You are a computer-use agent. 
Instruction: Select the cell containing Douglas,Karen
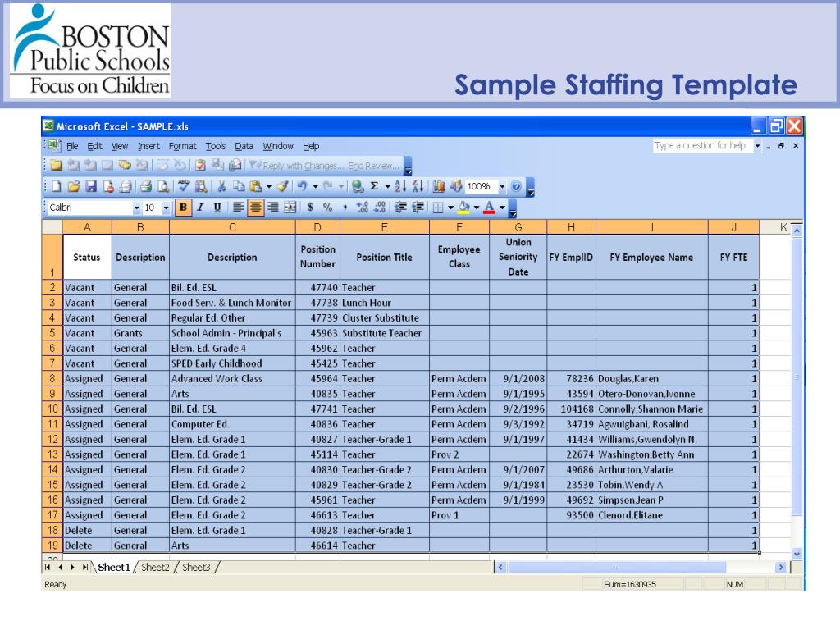pyautogui.click(x=652, y=379)
